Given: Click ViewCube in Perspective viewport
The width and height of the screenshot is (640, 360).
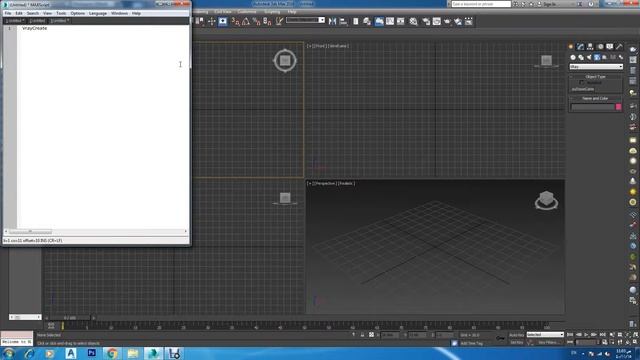Looking at the screenshot, I should tap(546, 200).
